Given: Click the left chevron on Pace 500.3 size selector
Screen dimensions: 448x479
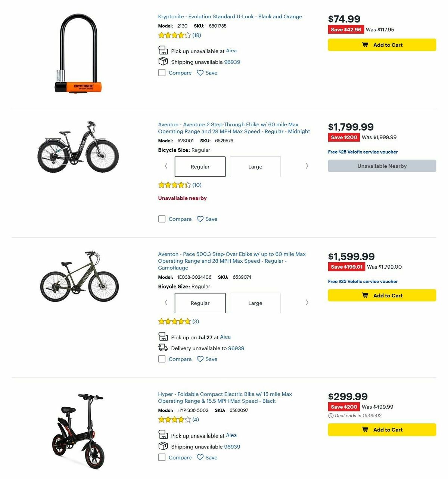Looking at the screenshot, I should 166,302.
